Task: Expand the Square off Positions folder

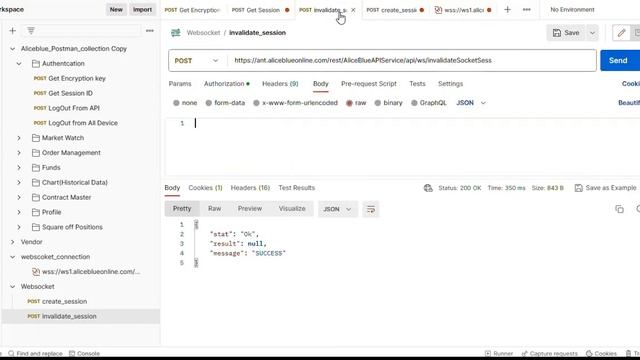Action: pyautogui.click(x=19, y=227)
